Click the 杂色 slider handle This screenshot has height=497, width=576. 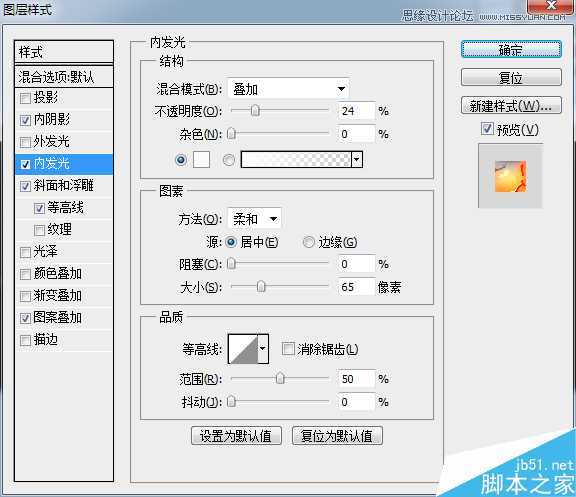(231, 133)
